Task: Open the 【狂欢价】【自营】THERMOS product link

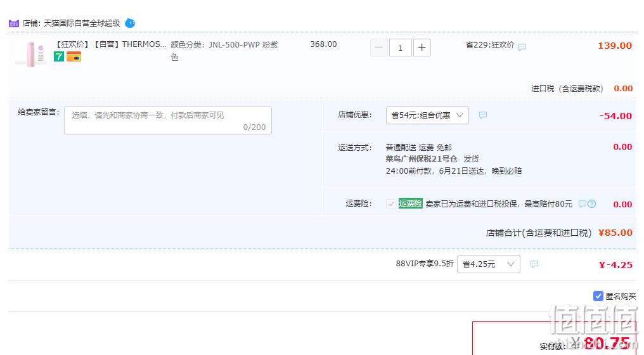Action: [x=110, y=44]
